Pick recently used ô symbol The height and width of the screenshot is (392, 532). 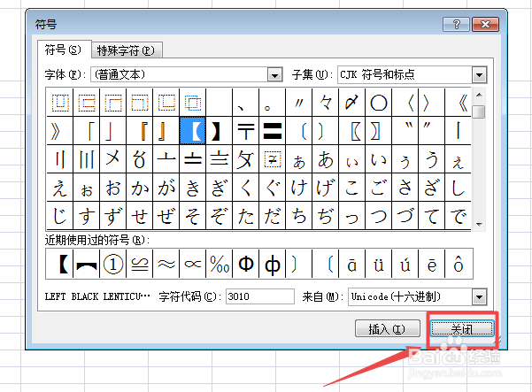(x=459, y=264)
